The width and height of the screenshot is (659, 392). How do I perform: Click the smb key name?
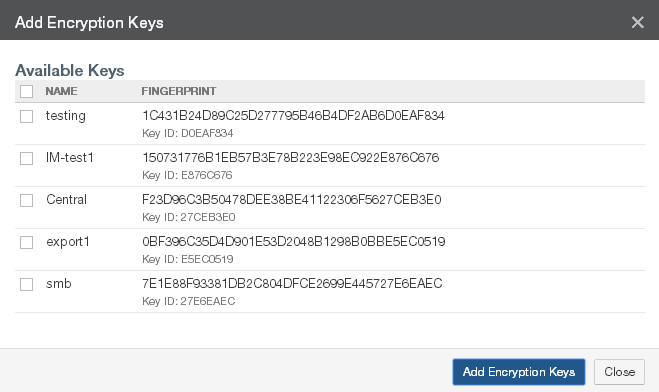pyautogui.click(x=58, y=284)
